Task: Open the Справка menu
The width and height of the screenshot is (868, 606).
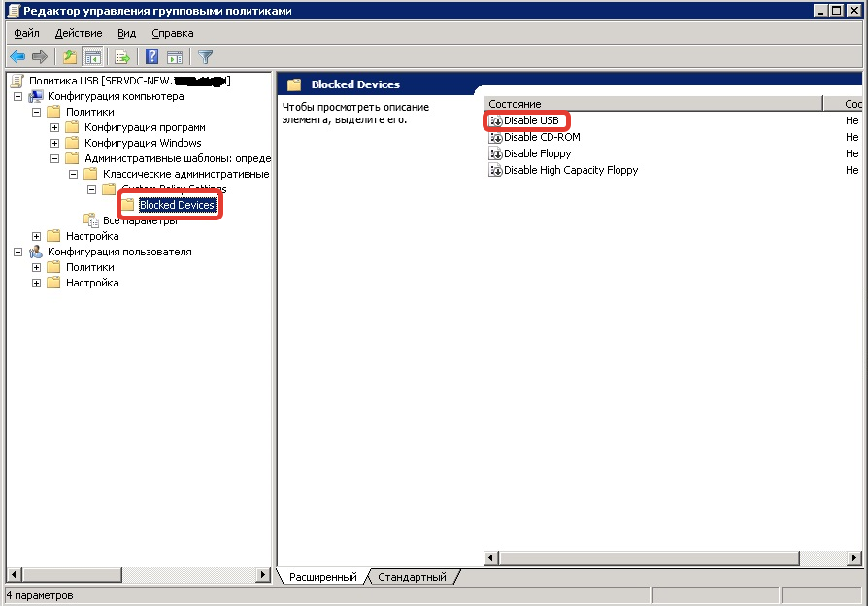Action: point(173,33)
